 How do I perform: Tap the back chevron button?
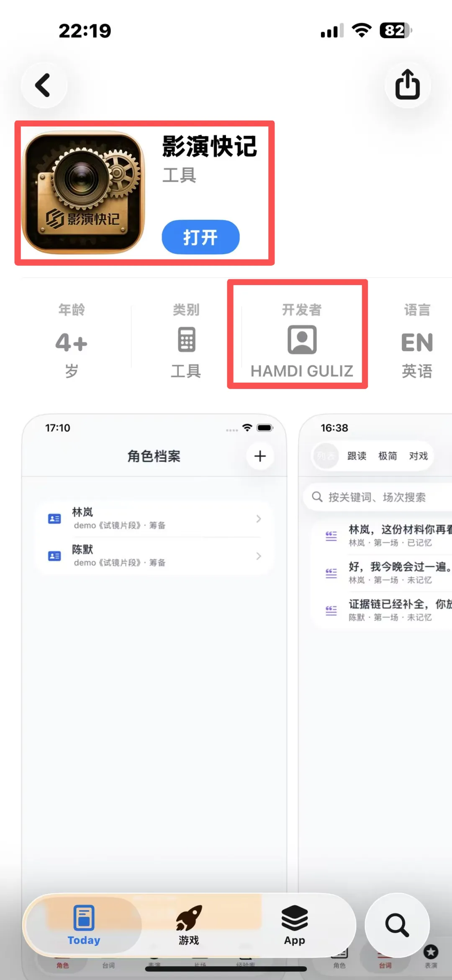pyautogui.click(x=44, y=85)
